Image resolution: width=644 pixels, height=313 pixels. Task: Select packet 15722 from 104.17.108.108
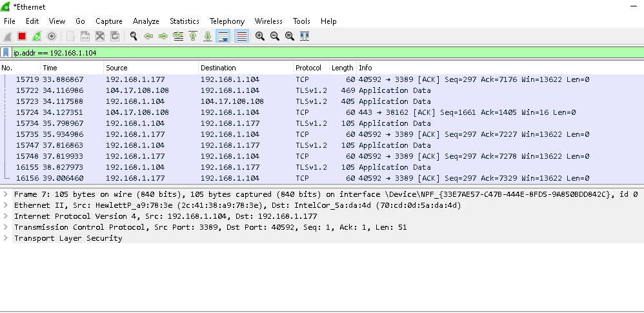point(322,90)
